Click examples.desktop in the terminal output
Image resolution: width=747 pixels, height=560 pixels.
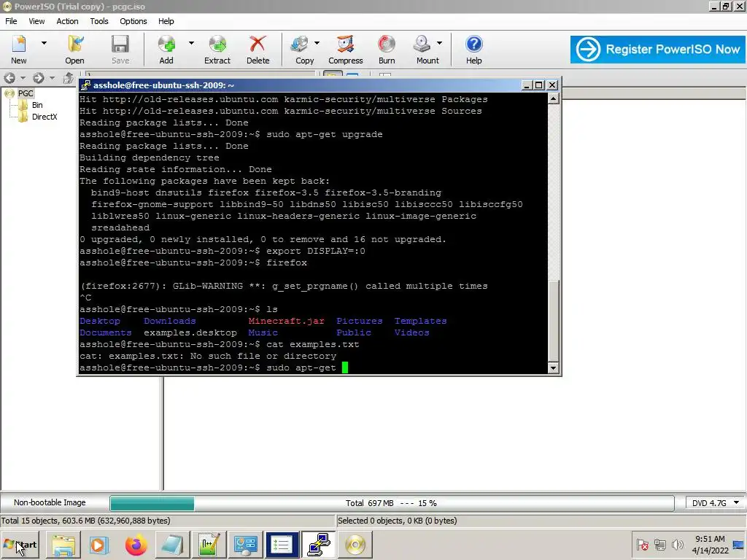(x=190, y=332)
